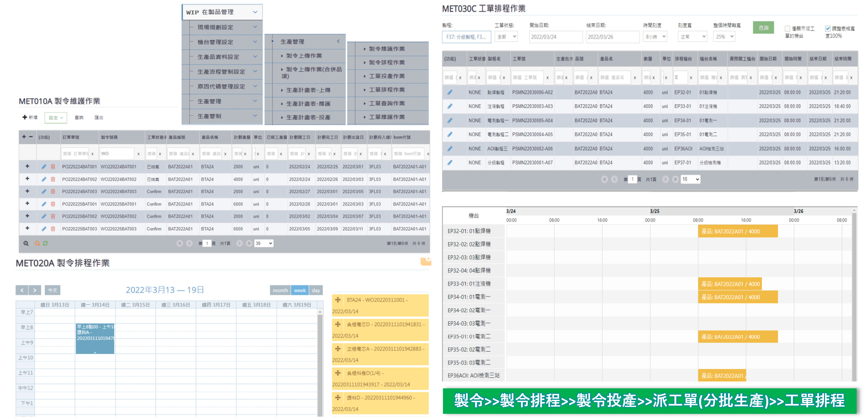This screenshot has height=419, width=868.
Task: Go to next page in MET010A pager
Action: (x=240, y=243)
